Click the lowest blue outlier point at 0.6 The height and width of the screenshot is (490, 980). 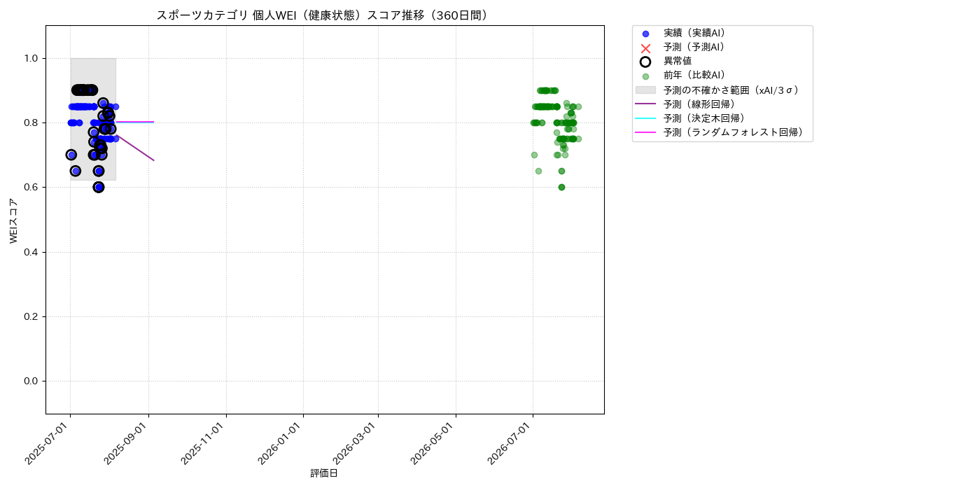tap(99, 187)
